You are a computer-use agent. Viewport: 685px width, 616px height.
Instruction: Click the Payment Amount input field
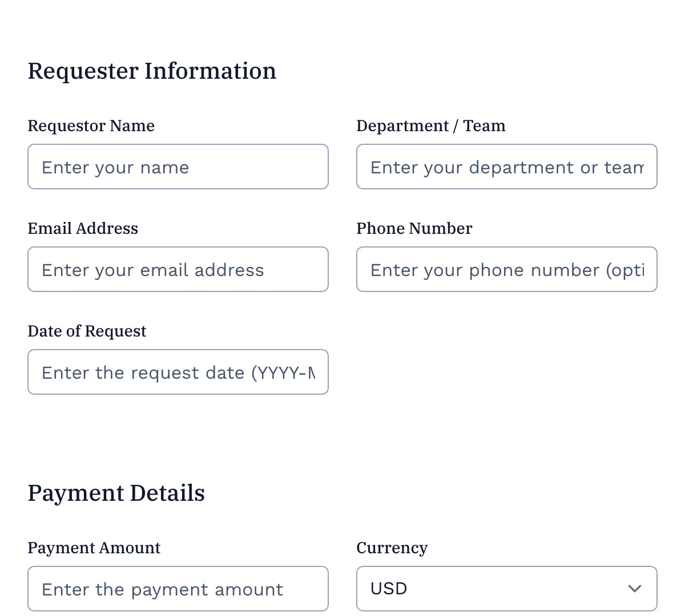point(178,589)
